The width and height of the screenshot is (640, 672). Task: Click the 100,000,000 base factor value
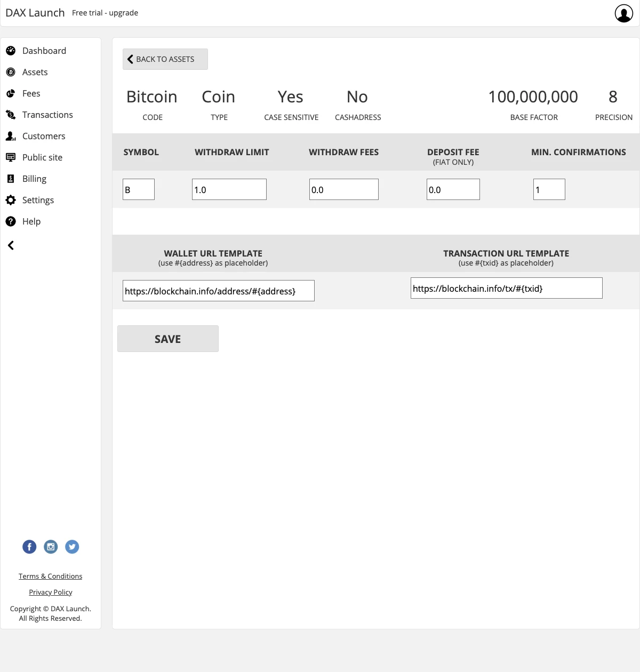tap(533, 97)
